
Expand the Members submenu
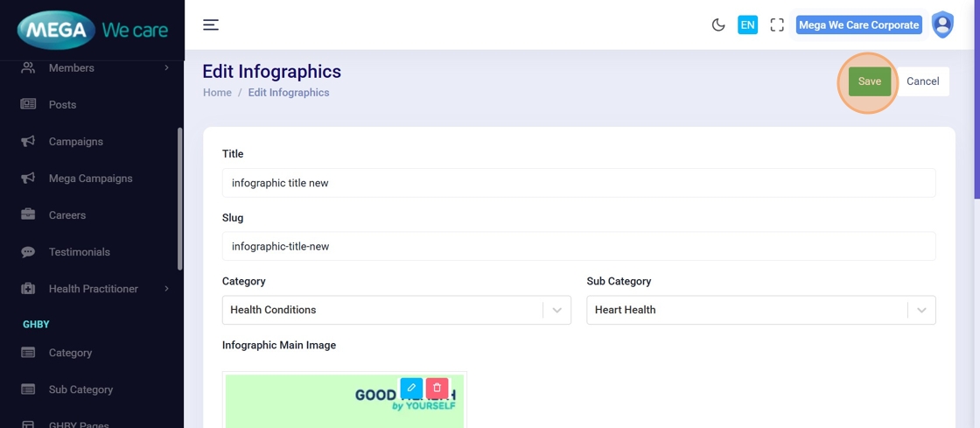pos(166,67)
